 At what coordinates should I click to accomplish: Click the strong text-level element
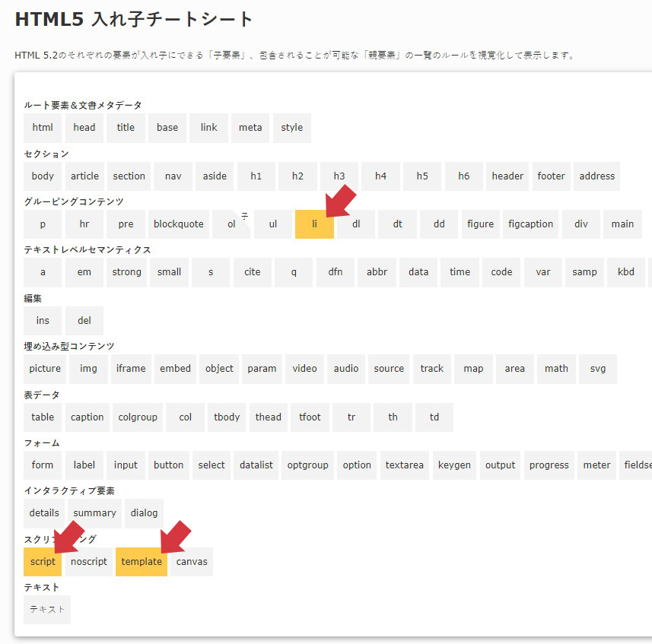pos(127,272)
